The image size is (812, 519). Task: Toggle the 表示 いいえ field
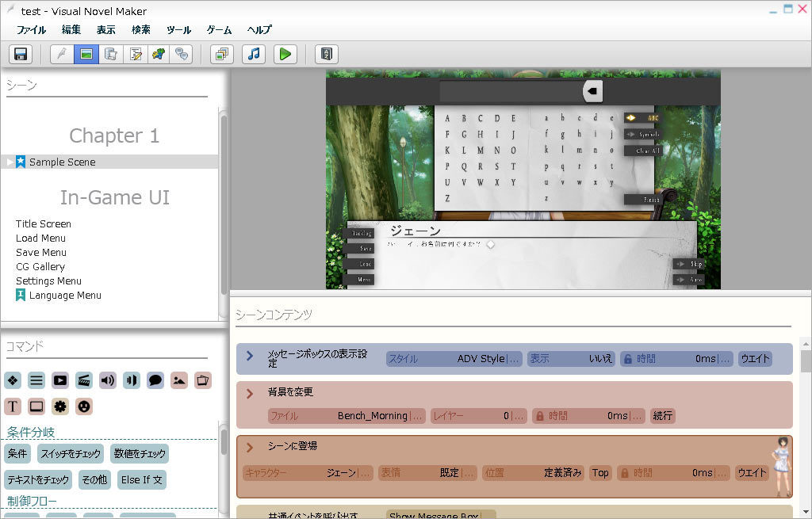point(571,359)
